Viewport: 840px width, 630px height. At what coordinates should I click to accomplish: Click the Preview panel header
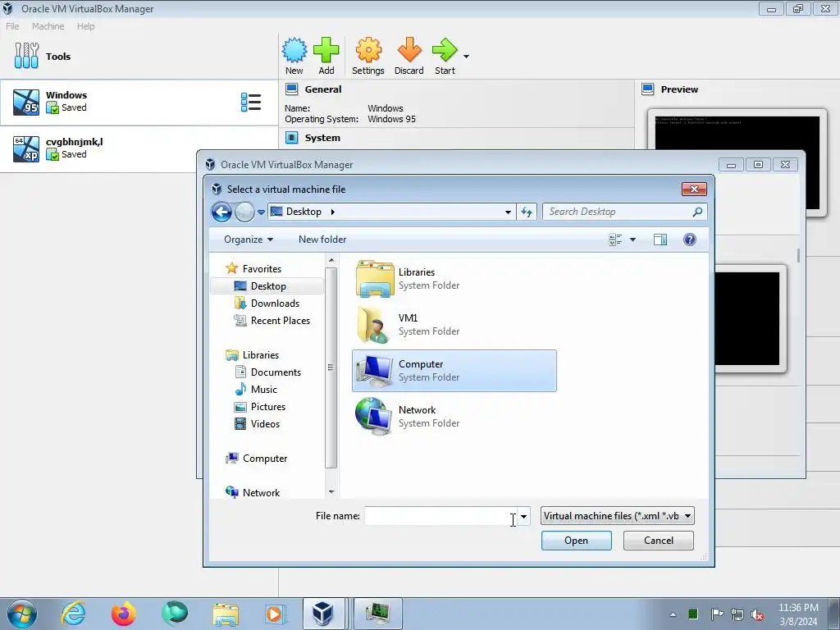pos(678,89)
